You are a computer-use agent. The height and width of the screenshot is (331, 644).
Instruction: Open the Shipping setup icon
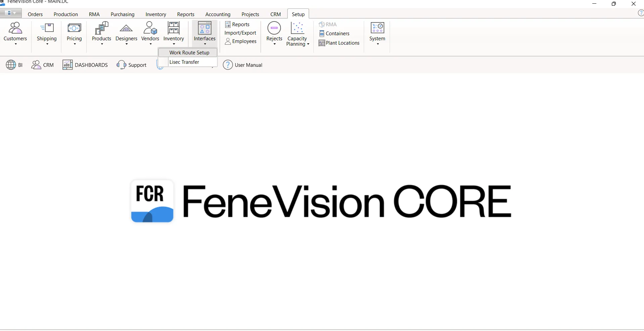pyautogui.click(x=47, y=28)
